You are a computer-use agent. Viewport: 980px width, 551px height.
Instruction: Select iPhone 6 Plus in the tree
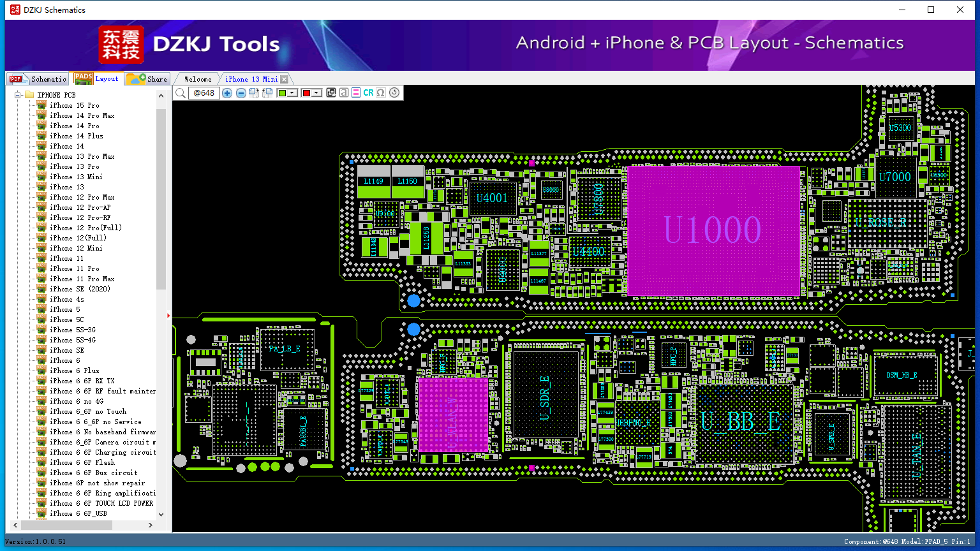[x=75, y=371]
